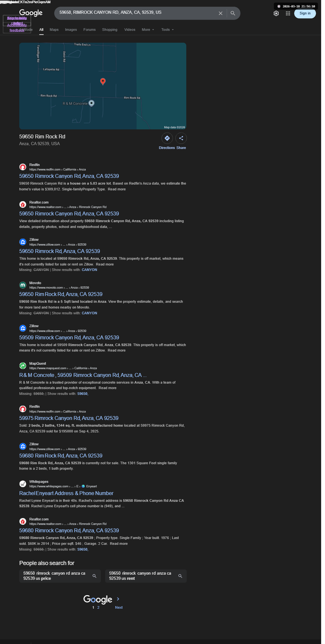Open Rachel Enyeart Address & Phone Number link
Screen dimensions: 325x644
66,493
